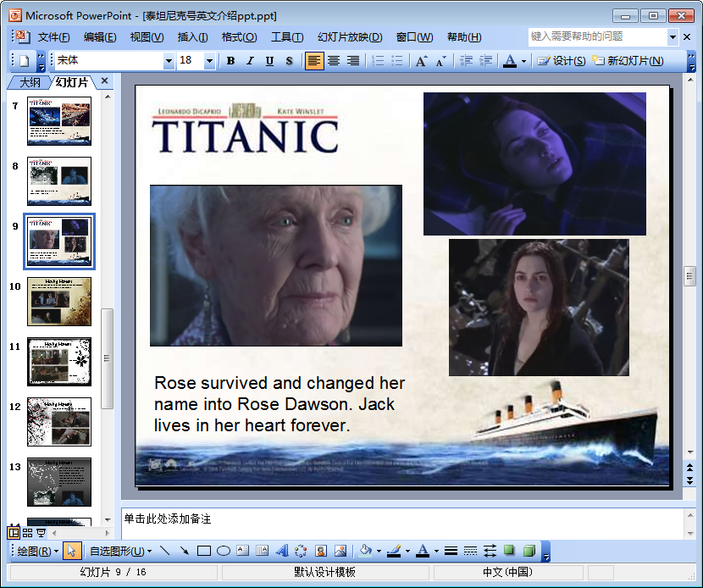
Task: Select the Oval drawing tool
Action: pos(224,551)
